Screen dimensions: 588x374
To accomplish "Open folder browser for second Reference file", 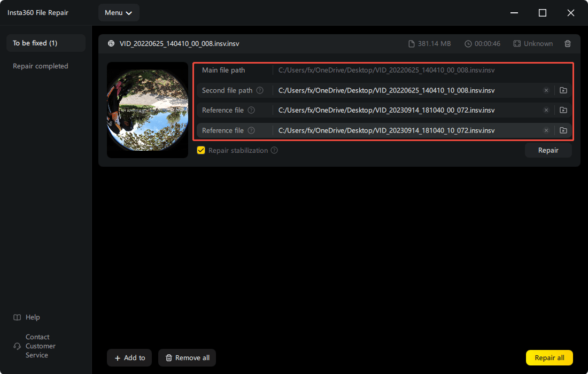I will coord(563,130).
